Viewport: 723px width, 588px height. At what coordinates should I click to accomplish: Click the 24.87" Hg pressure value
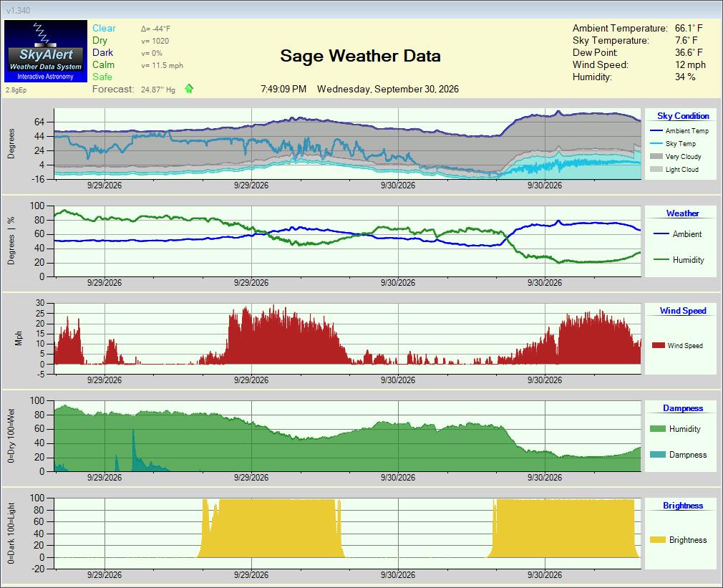(x=158, y=90)
